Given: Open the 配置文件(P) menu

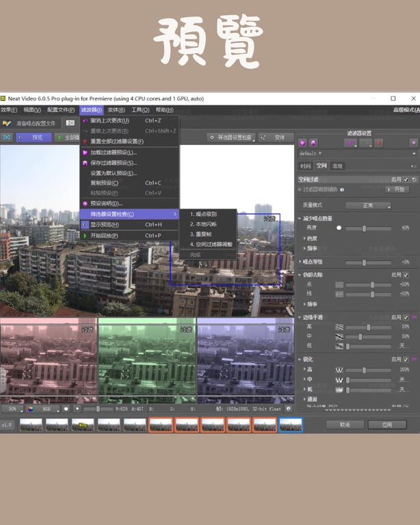Looking at the screenshot, I should [61, 110].
